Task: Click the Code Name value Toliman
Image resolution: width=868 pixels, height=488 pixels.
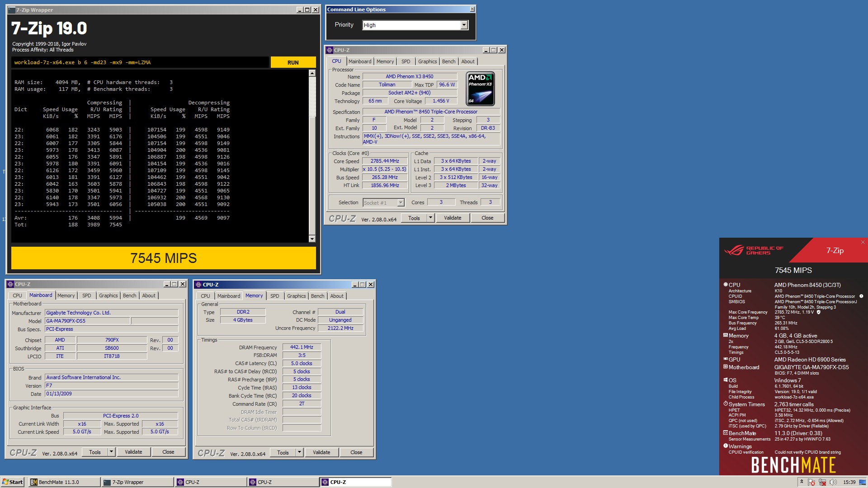Action: pos(387,85)
